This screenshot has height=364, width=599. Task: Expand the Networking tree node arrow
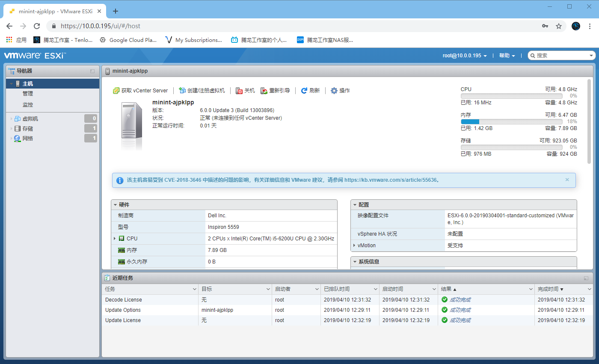coord(11,139)
